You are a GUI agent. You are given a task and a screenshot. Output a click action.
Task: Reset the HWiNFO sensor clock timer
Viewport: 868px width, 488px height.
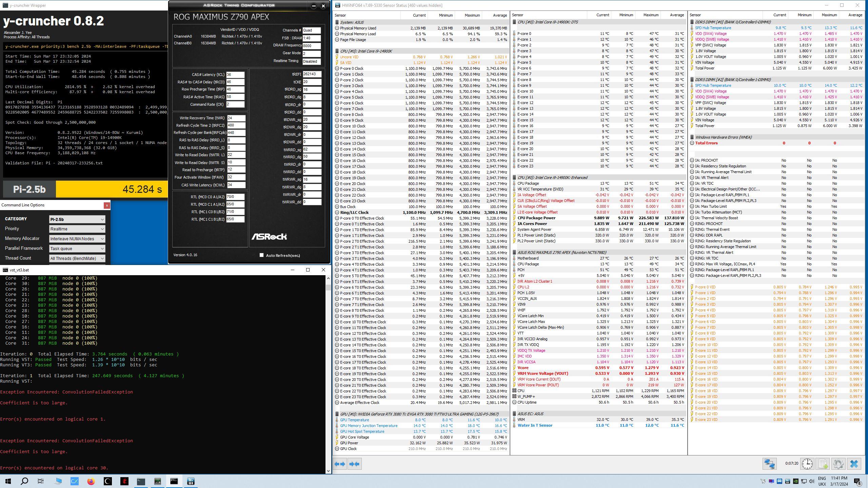[x=807, y=464]
